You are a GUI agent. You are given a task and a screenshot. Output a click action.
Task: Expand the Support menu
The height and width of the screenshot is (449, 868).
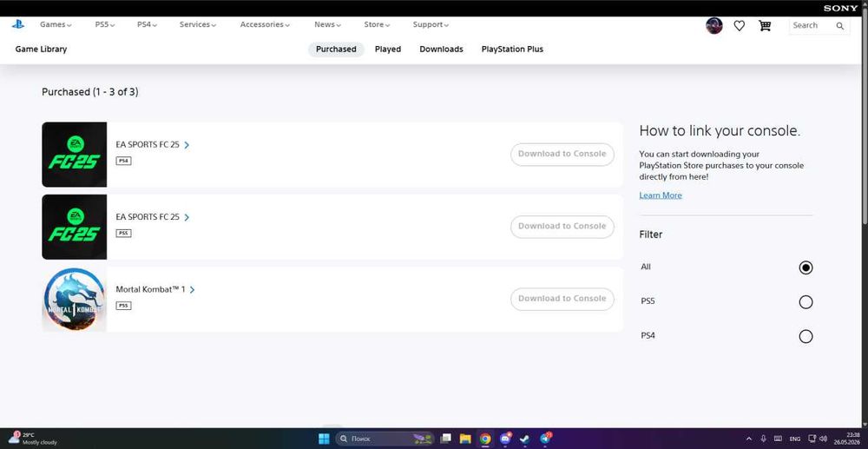tap(431, 25)
